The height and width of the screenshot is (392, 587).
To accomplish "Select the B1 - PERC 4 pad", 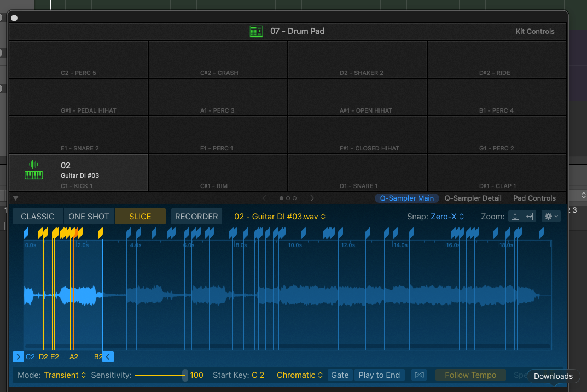I will point(497,98).
